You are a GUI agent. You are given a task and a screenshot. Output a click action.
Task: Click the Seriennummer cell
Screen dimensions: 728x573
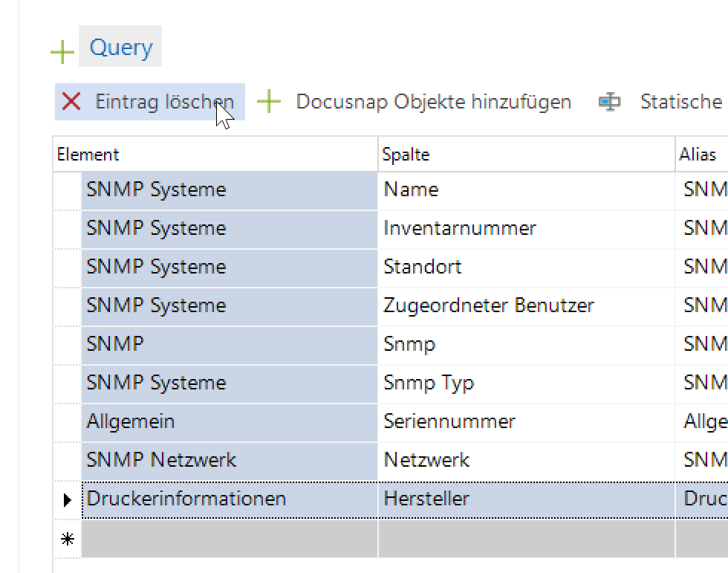pyautogui.click(x=526, y=421)
